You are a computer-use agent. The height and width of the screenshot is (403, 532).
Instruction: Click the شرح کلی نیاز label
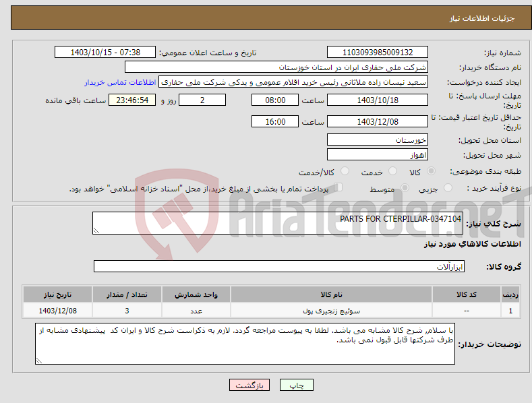coord(494,224)
